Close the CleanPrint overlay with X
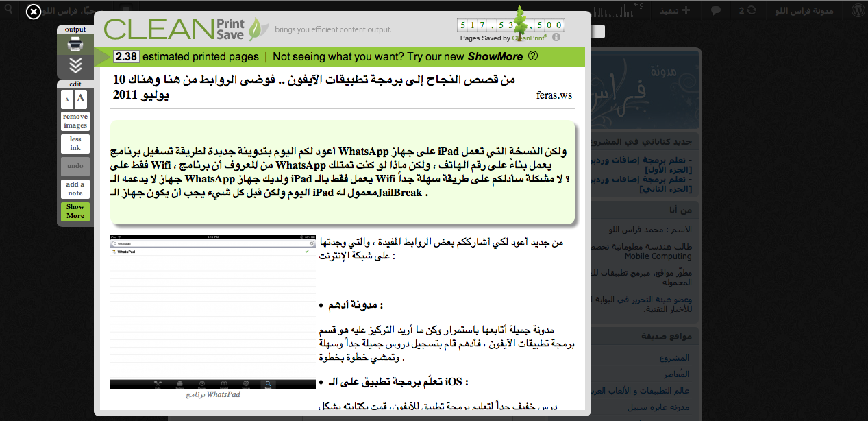The image size is (868, 421). point(34,12)
